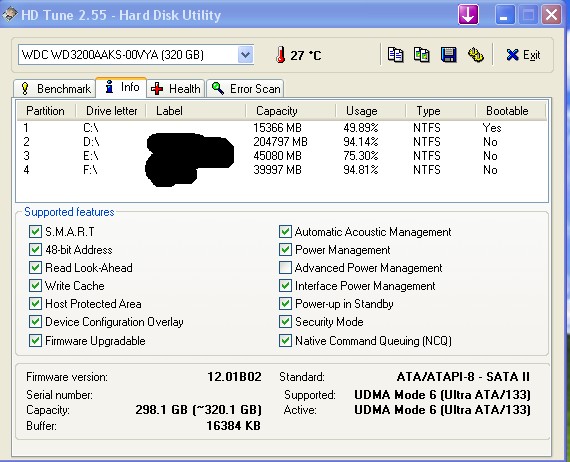Click the Usage column header

(370, 111)
